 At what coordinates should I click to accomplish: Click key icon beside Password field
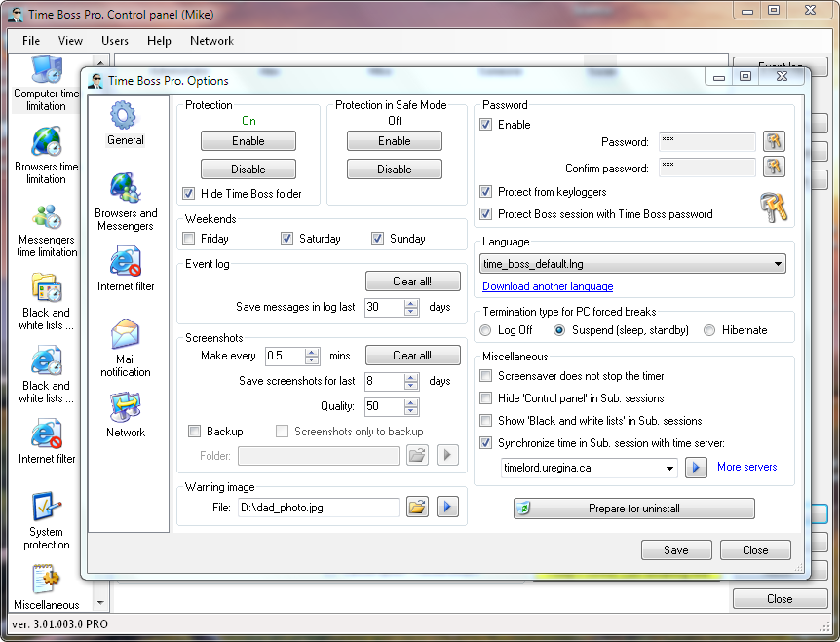774,141
